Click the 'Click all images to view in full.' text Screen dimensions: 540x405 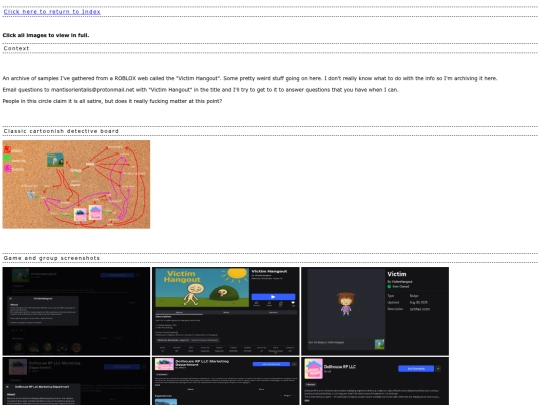[x=46, y=35]
